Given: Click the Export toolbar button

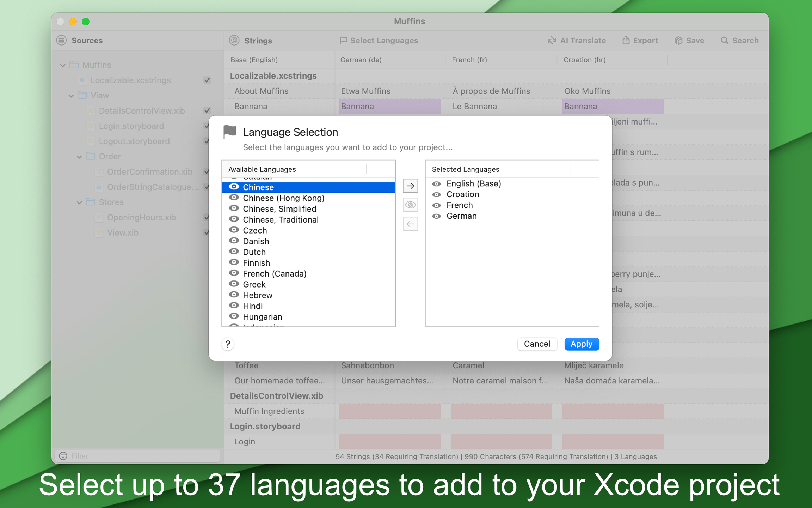Looking at the screenshot, I should [x=640, y=41].
